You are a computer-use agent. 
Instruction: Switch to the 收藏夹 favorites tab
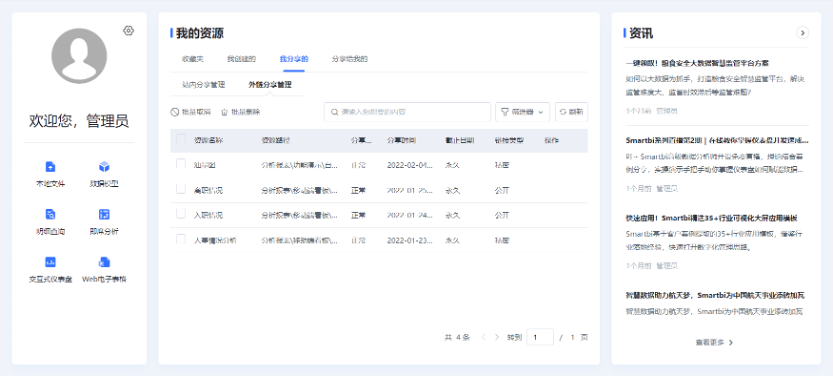click(193, 59)
